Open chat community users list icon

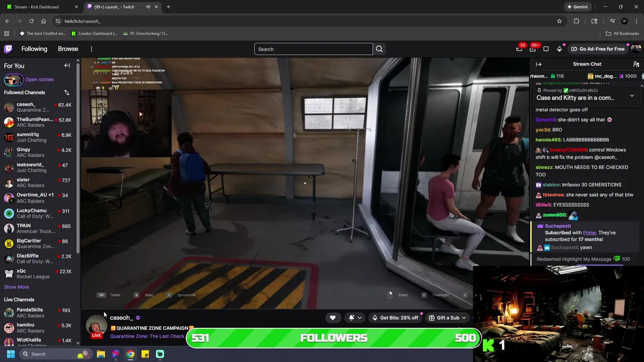(636, 64)
